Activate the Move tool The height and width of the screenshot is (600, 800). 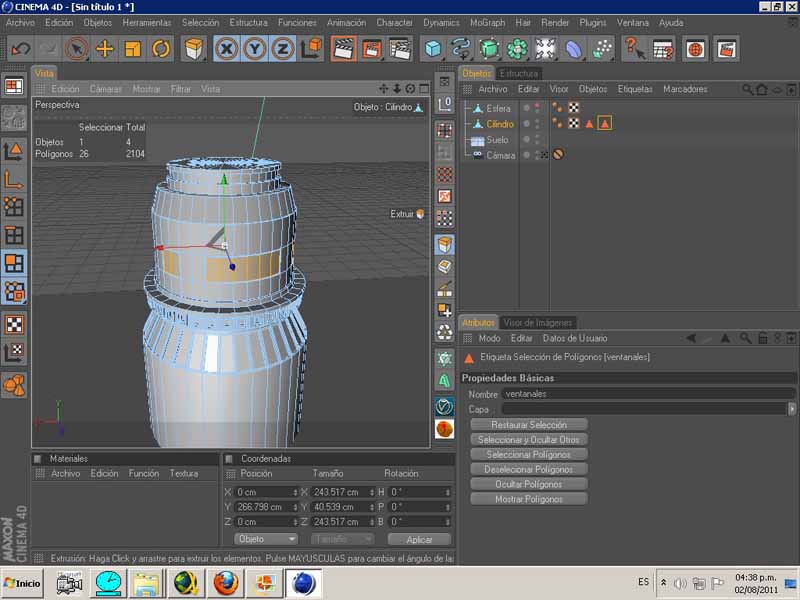coord(105,49)
